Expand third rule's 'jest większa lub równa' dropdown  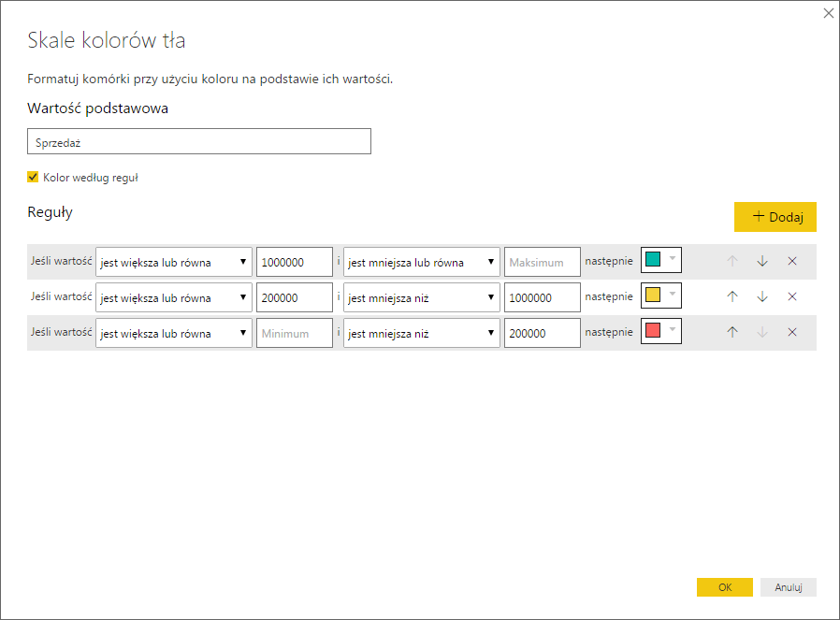[173, 333]
